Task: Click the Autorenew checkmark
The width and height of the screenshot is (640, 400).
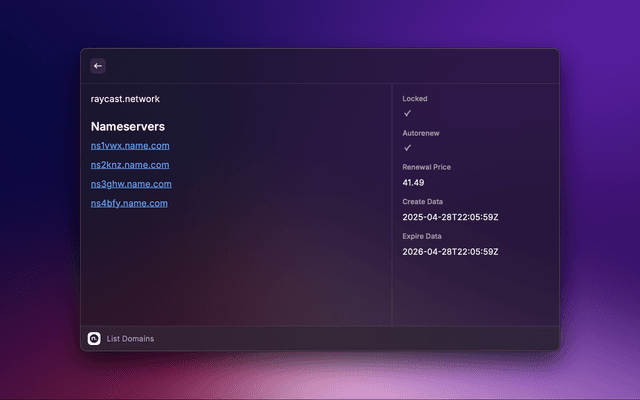Action: [407, 148]
